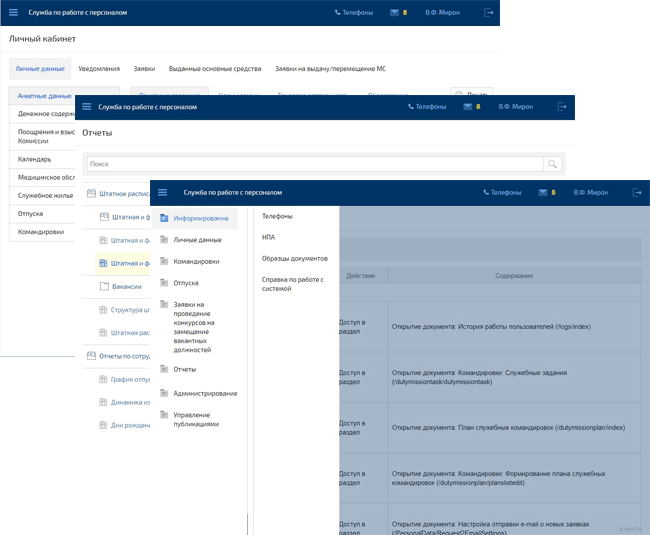Click Телефоны link in Отчеты window header

coord(427,106)
